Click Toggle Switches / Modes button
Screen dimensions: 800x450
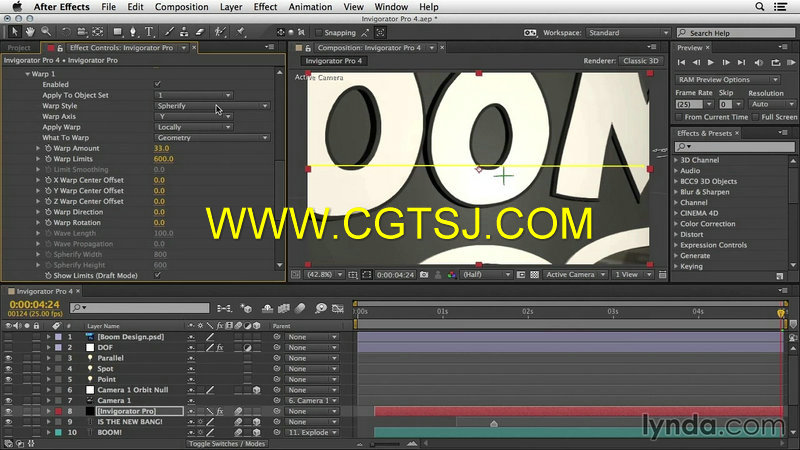pyautogui.click(x=227, y=443)
